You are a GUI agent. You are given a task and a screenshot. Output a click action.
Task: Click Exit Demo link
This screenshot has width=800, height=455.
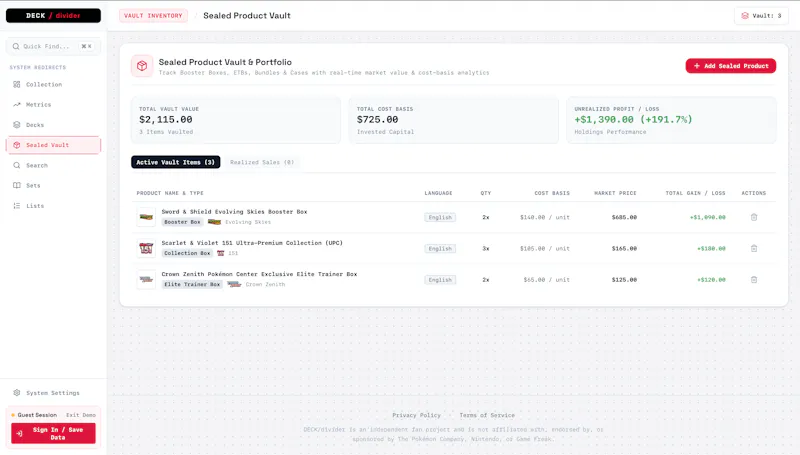[81, 415]
